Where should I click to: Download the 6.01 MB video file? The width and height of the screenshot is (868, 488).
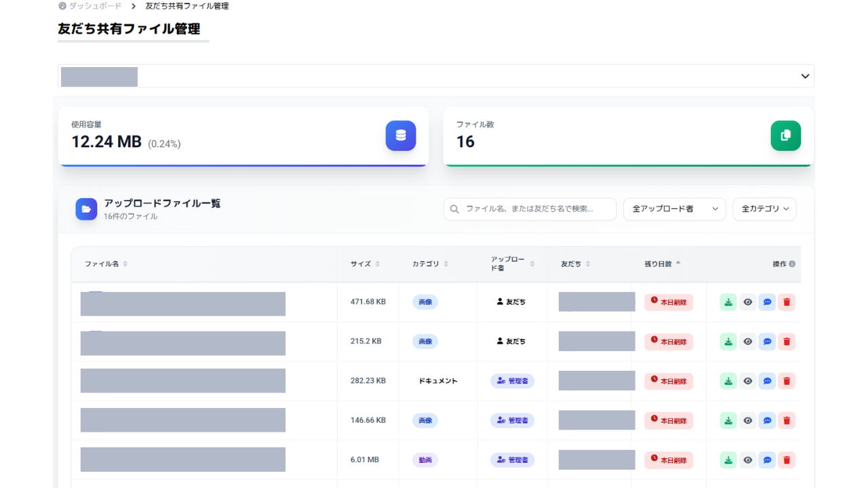(x=728, y=460)
